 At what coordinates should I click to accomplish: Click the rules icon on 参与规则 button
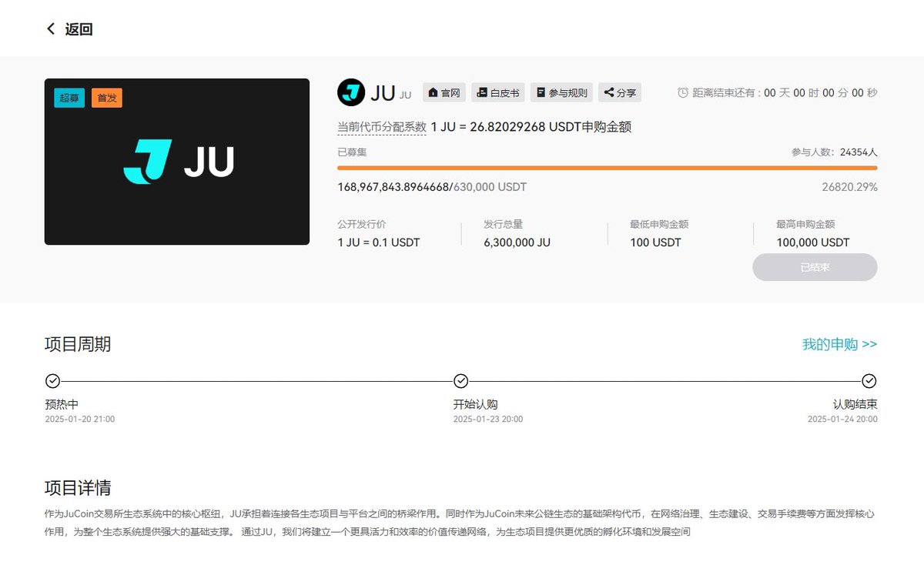(x=541, y=92)
